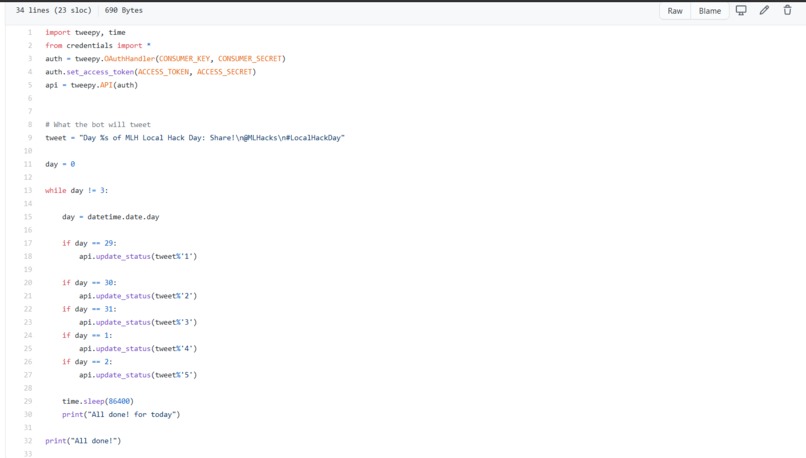Click the '34 lines (23 sloc)' file info
The image size is (806, 458).
pos(53,10)
